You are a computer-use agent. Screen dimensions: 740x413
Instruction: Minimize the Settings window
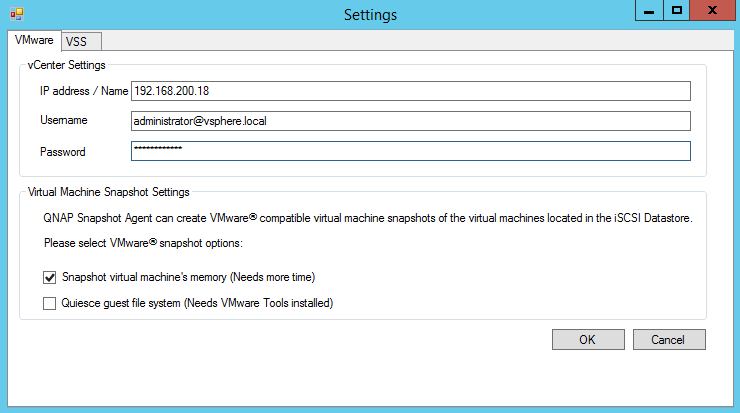click(x=649, y=10)
